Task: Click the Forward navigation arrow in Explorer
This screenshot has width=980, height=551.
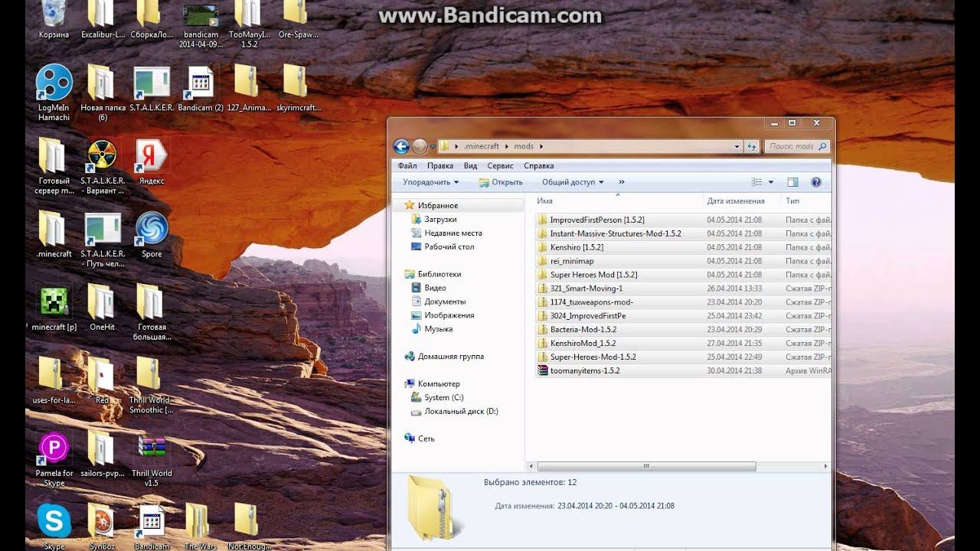Action: (420, 146)
